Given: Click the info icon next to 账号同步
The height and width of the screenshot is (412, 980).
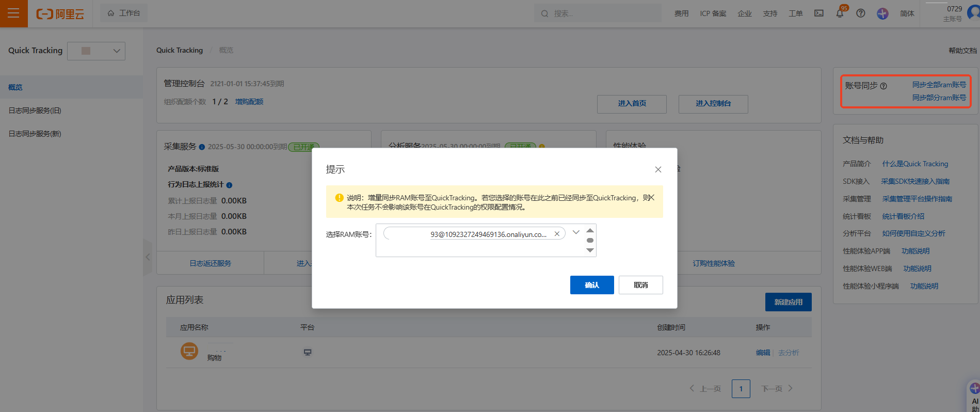Looking at the screenshot, I should pyautogui.click(x=883, y=86).
